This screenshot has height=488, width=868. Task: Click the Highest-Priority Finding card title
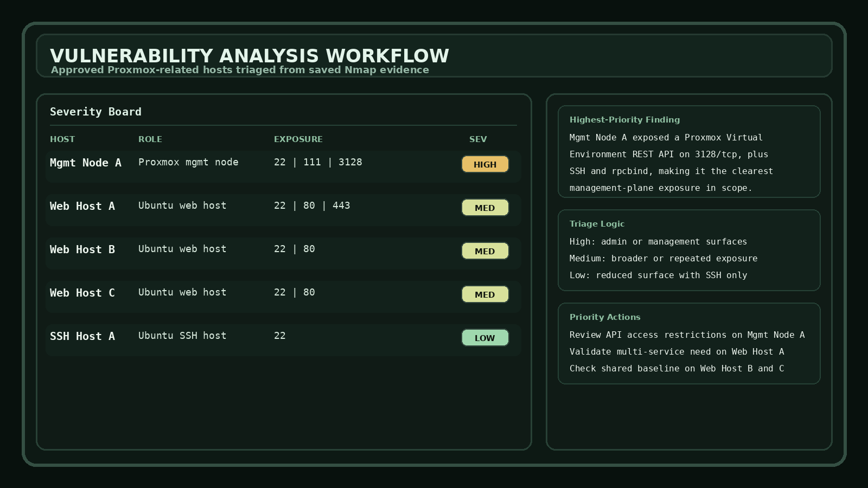coord(624,120)
